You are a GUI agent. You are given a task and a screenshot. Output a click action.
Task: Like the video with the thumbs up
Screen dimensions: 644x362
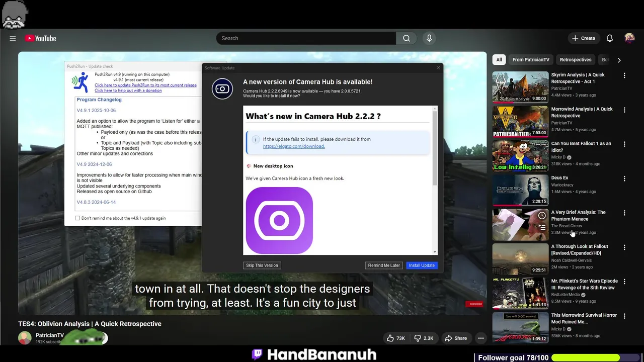coord(396,338)
